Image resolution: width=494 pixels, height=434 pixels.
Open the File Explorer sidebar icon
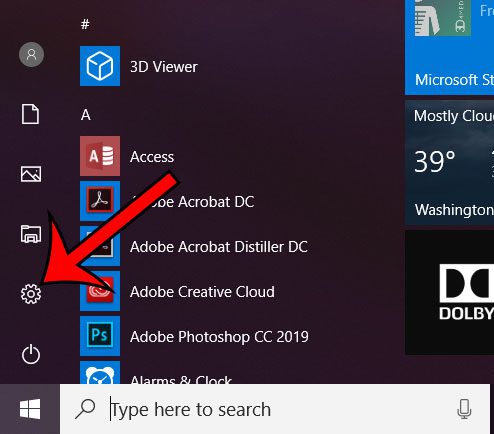31,234
